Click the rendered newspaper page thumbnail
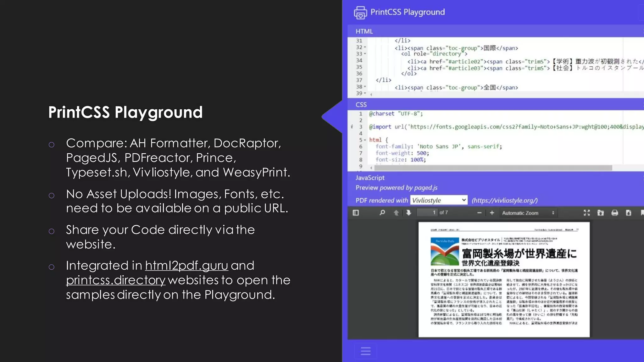This screenshot has width=644, height=362. tap(504, 279)
